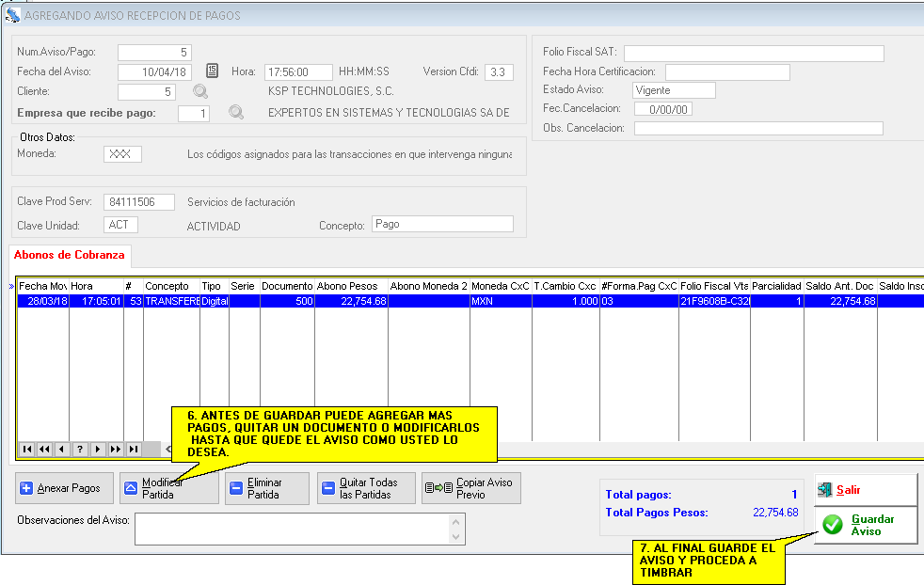Click Quitar Todas las Partidas

tap(365, 488)
